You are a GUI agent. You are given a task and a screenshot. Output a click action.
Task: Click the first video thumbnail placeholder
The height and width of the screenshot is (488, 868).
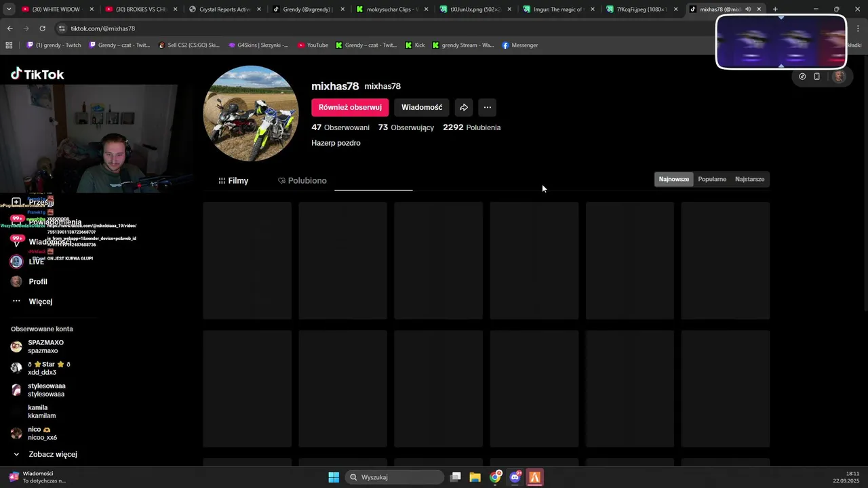(248, 260)
